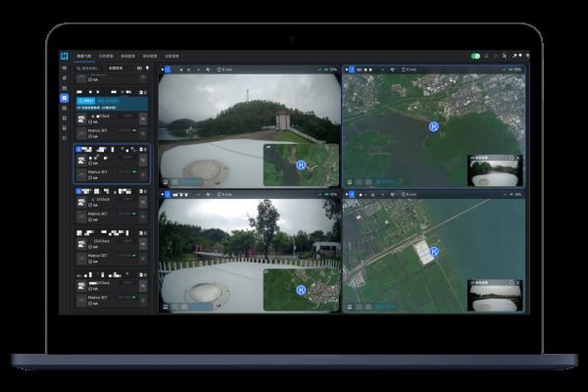
Task: Click the device search input field
Action: [88, 69]
